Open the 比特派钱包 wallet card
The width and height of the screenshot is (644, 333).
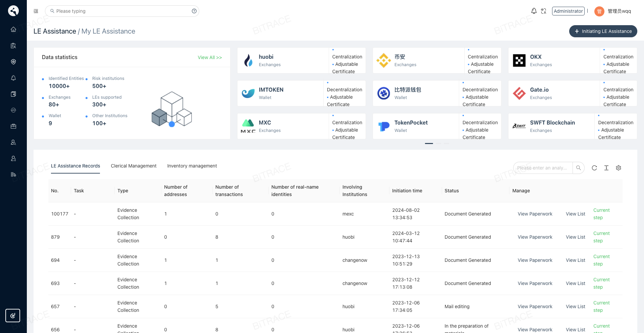tap(437, 93)
